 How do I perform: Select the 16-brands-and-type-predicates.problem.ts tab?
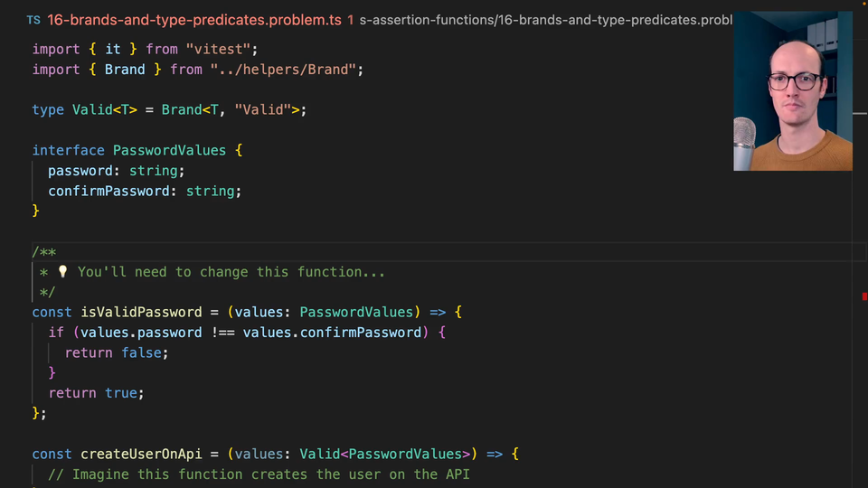pos(193,19)
